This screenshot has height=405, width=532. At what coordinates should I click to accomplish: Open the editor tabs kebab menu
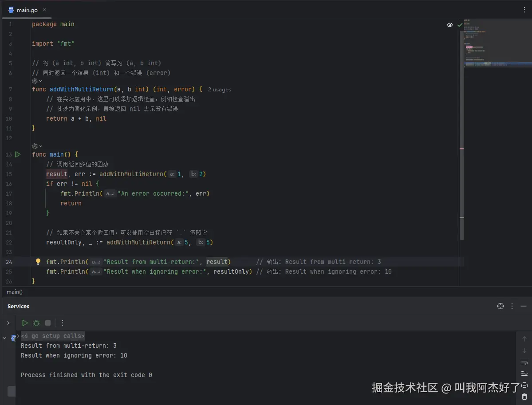pos(524,10)
